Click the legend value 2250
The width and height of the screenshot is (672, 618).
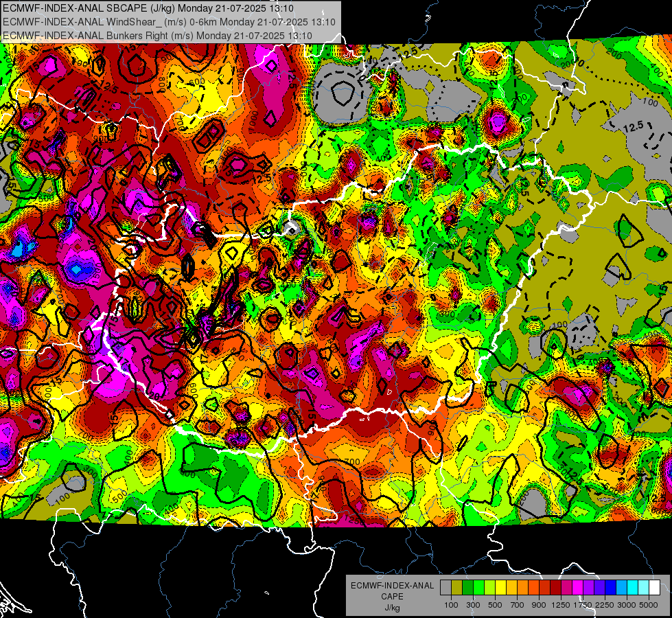point(605,605)
